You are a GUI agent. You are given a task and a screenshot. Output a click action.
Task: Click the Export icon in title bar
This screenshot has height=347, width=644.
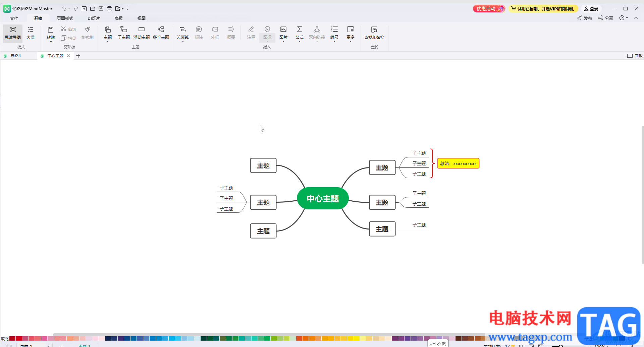coord(118,9)
